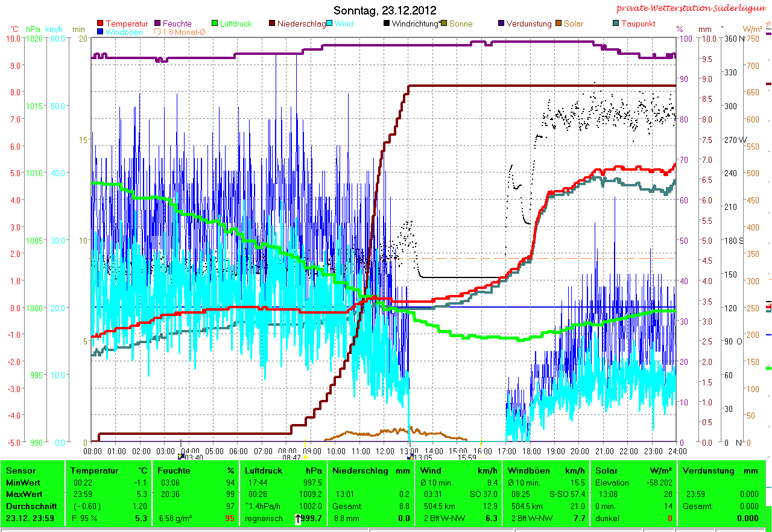Click the blue Windböen legend square
772x532 pixels.
[x=100, y=32]
